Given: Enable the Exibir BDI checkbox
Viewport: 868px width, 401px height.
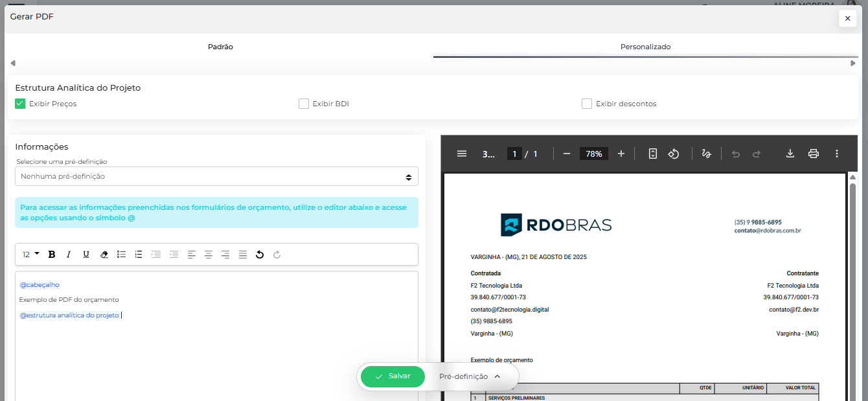Looking at the screenshot, I should tap(304, 104).
